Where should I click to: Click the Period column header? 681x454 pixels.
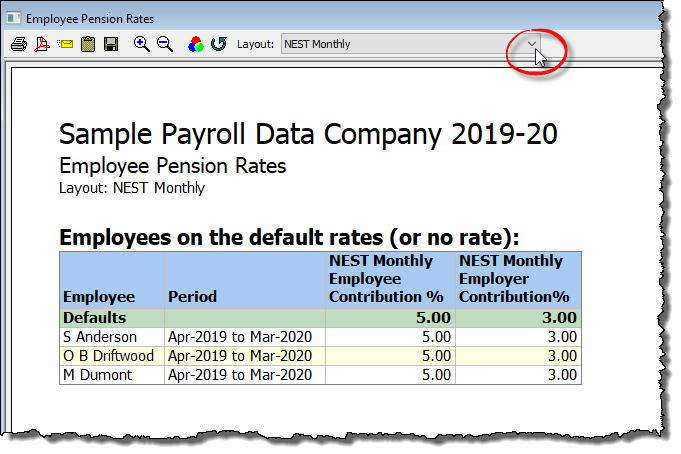(245, 280)
